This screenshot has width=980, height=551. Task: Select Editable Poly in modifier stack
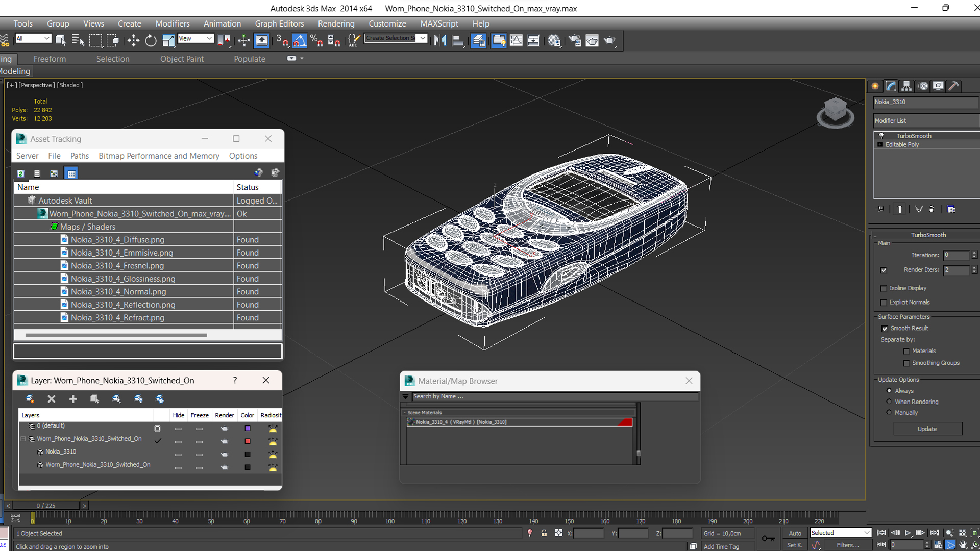pos(902,144)
